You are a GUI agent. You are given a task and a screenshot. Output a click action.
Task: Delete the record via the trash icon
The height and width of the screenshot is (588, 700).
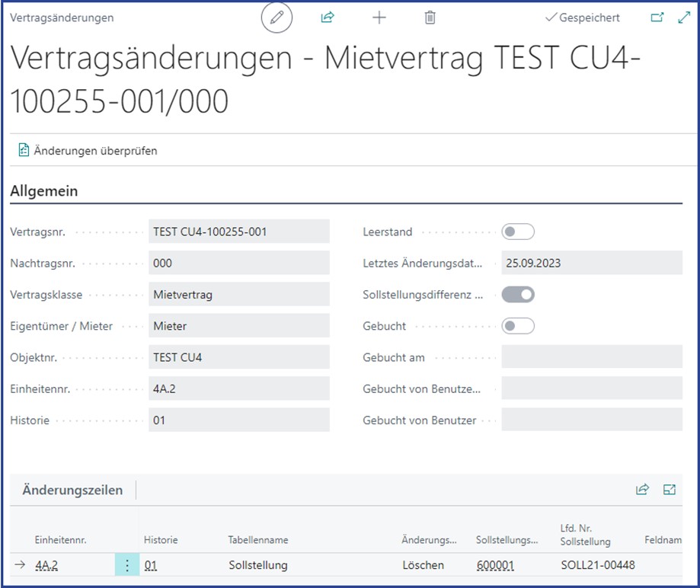pyautogui.click(x=429, y=17)
